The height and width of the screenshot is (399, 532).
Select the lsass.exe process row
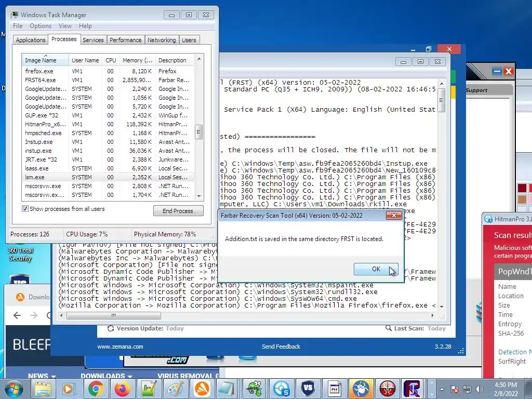click(x=108, y=168)
